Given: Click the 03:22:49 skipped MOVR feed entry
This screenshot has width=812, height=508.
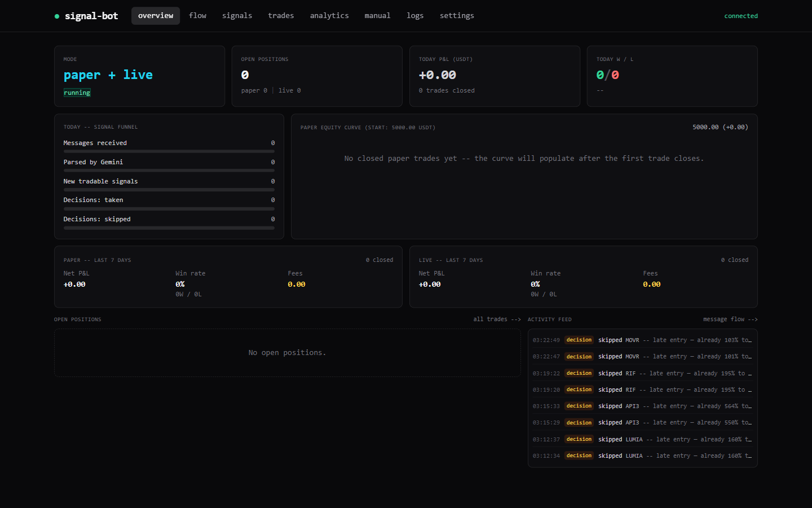Looking at the screenshot, I should 642,340.
